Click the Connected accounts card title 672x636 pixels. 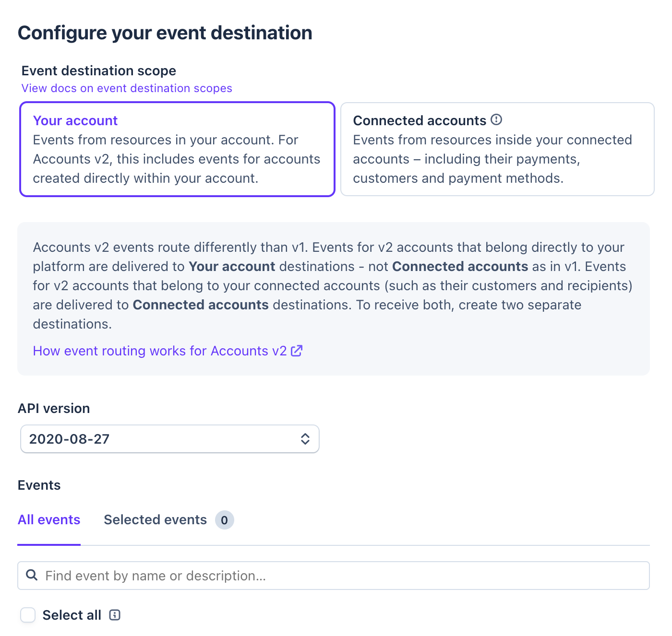420,120
